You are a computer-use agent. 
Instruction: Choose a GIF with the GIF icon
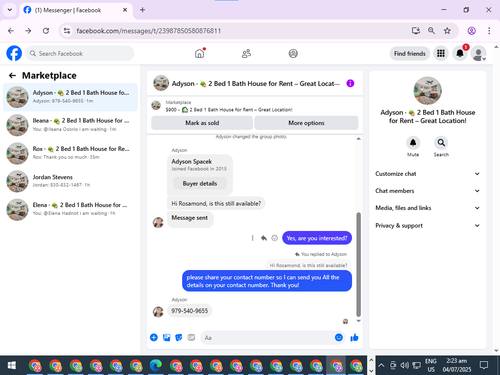[191, 337]
